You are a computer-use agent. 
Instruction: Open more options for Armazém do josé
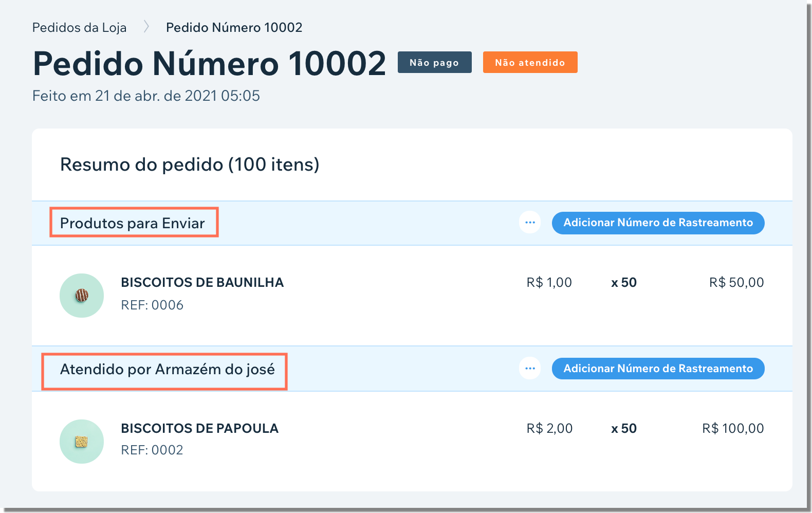tap(530, 368)
